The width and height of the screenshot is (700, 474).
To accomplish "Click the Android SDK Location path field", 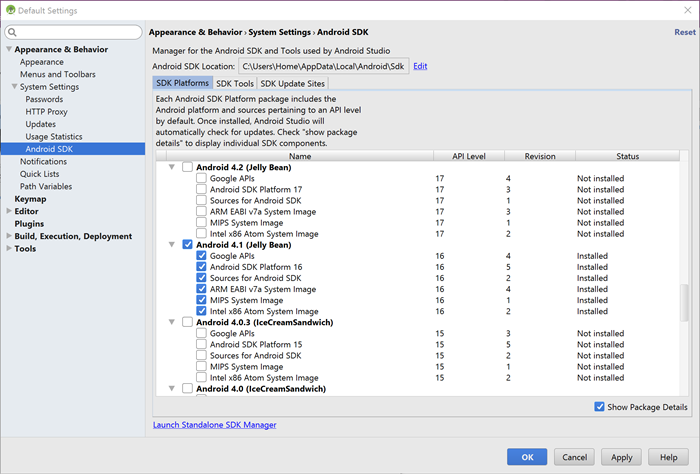I will (x=324, y=67).
